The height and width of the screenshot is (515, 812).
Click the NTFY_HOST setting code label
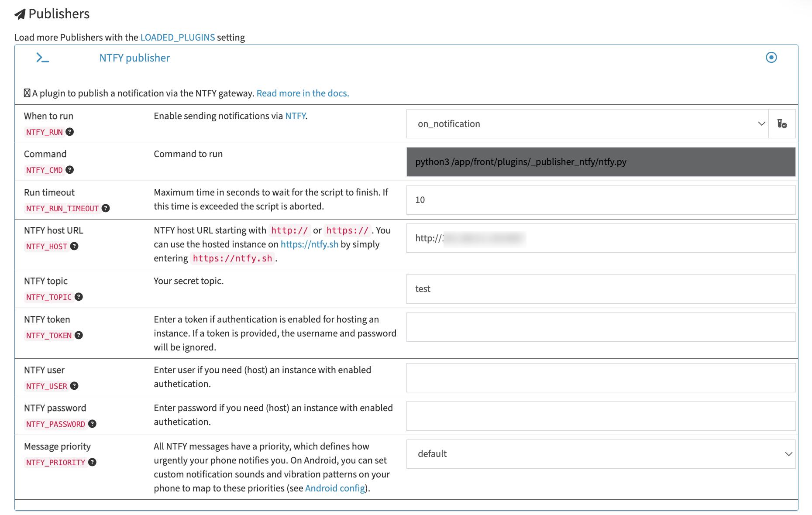click(x=47, y=247)
